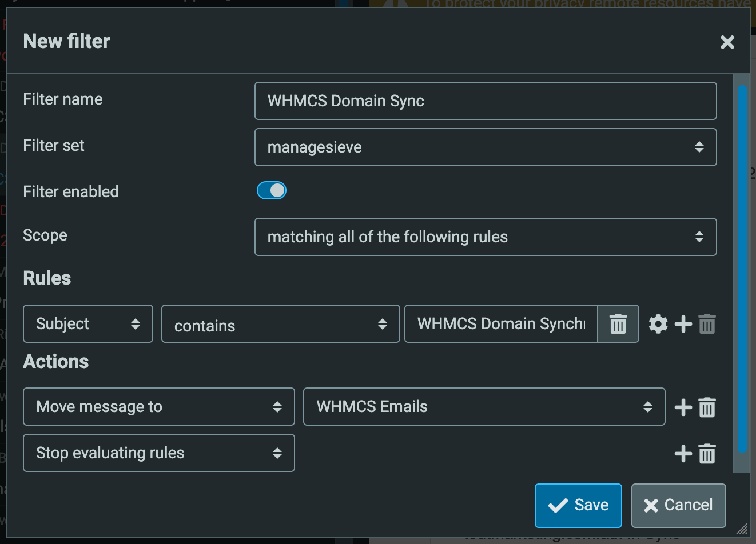The height and width of the screenshot is (544, 756).
Task: Toggle the Filter enabled switch
Action: pos(272,191)
